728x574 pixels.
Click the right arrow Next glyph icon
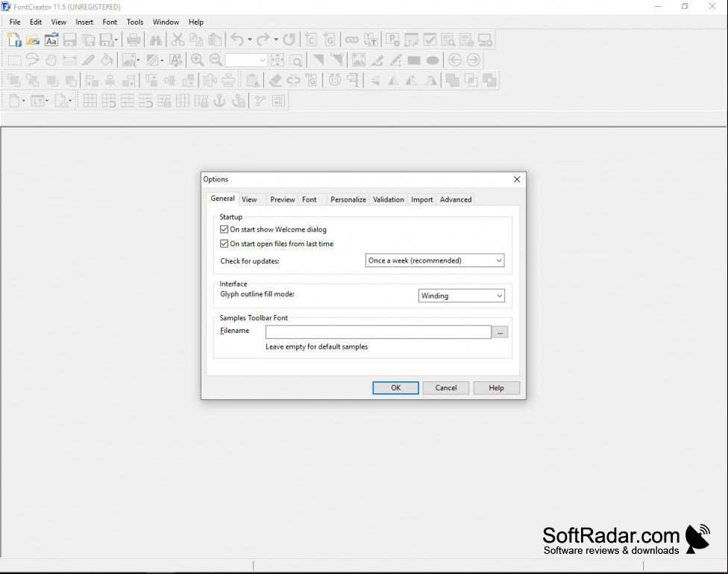[x=473, y=60]
